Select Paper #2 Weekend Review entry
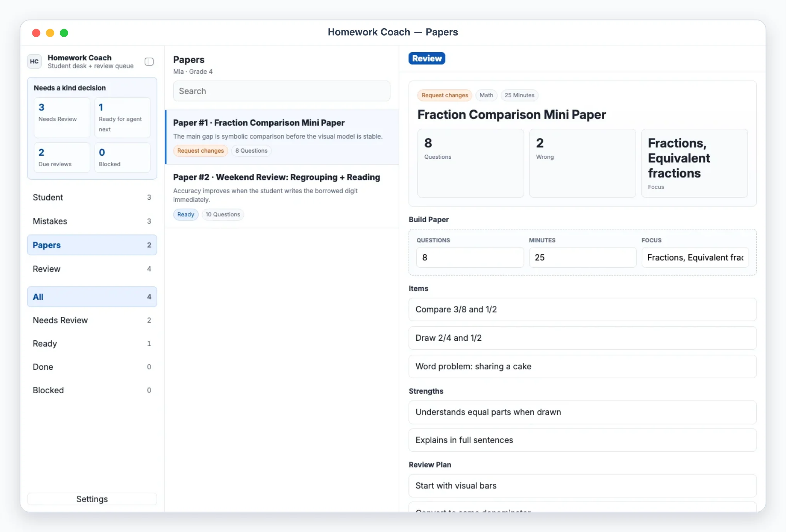The image size is (786, 532). point(282,196)
